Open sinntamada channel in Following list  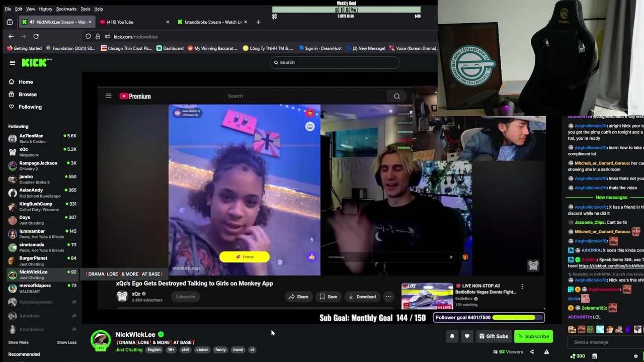coord(42,247)
